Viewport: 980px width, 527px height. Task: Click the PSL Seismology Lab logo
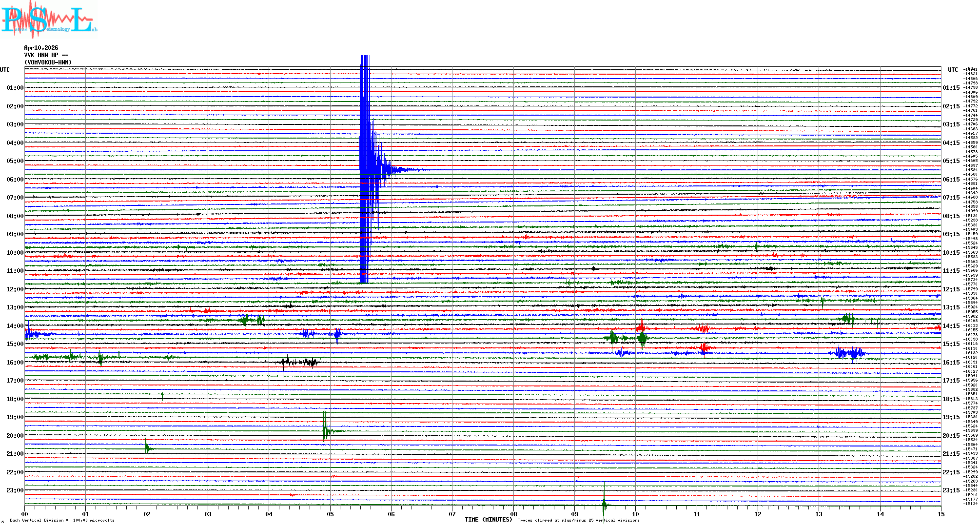(49, 20)
